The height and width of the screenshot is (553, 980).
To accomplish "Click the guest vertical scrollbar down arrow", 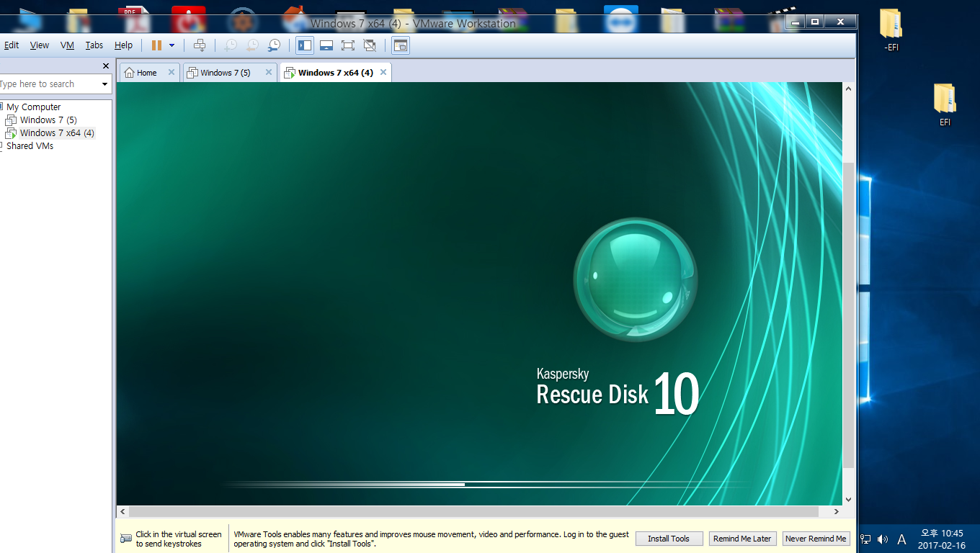I will (848, 499).
